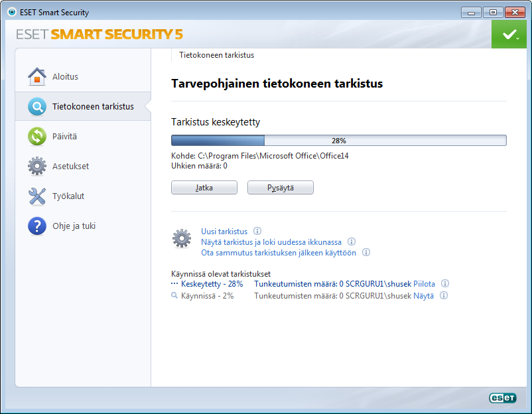Image resolution: width=532 pixels, height=414 pixels.
Task: Maximize the ESET Smart Security window
Action: [x=493, y=13]
